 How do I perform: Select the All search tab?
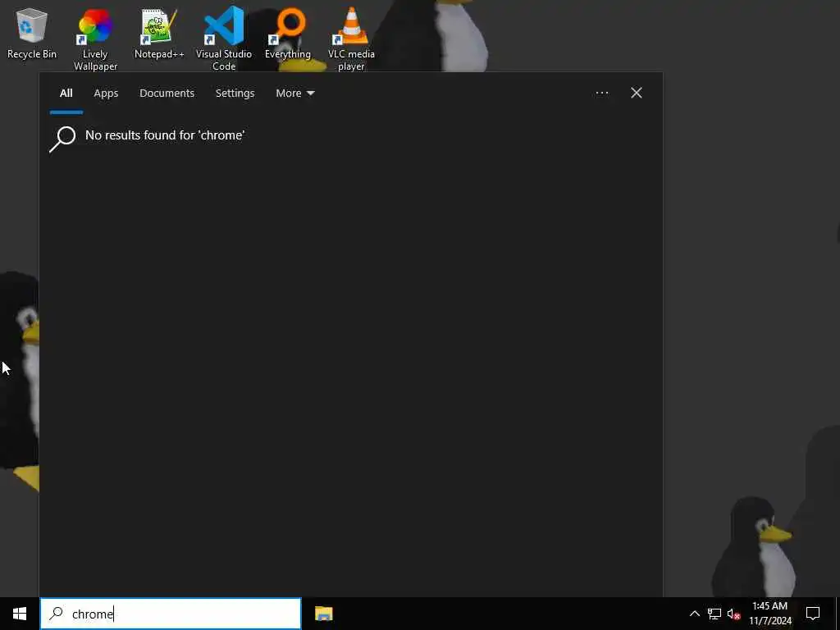click(66, 94)
